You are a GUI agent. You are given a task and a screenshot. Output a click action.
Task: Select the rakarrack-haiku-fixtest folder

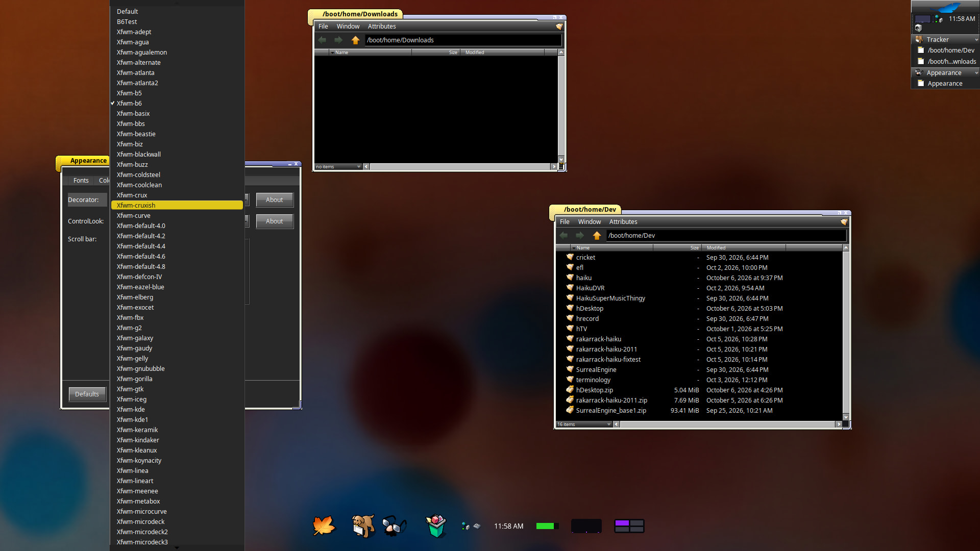[x=608, y=359]
